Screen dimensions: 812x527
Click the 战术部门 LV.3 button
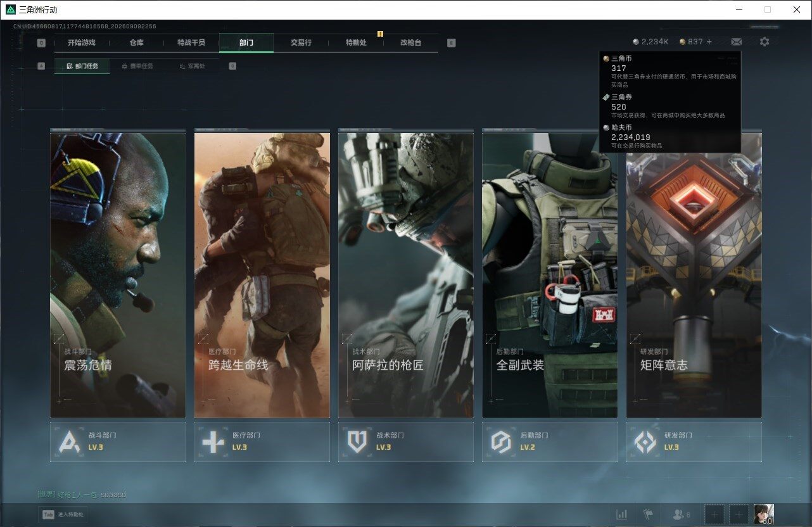click(406, 441)
